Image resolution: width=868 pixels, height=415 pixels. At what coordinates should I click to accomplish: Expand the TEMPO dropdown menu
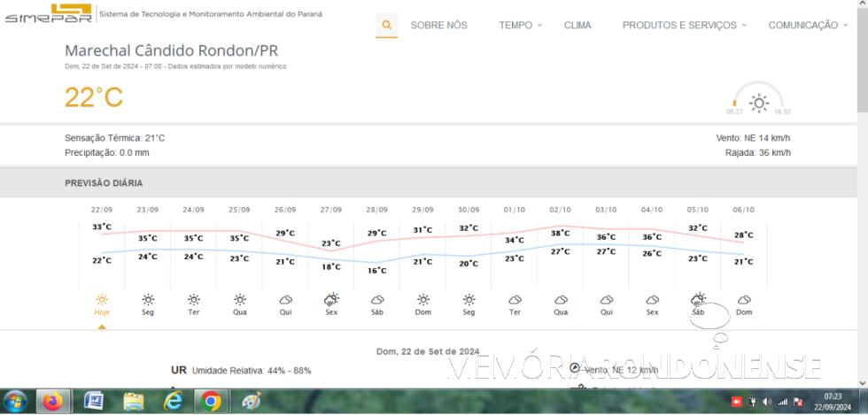(520, 26)
